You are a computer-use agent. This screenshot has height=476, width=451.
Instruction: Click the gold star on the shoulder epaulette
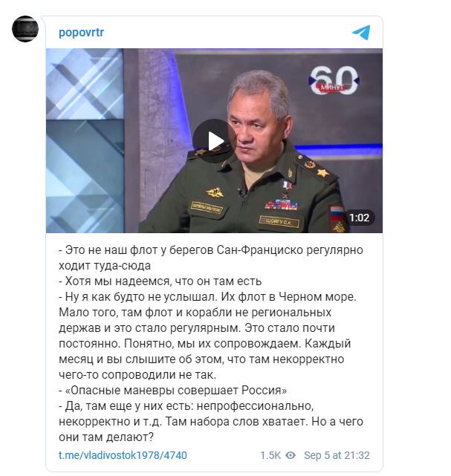pos(322,172)
